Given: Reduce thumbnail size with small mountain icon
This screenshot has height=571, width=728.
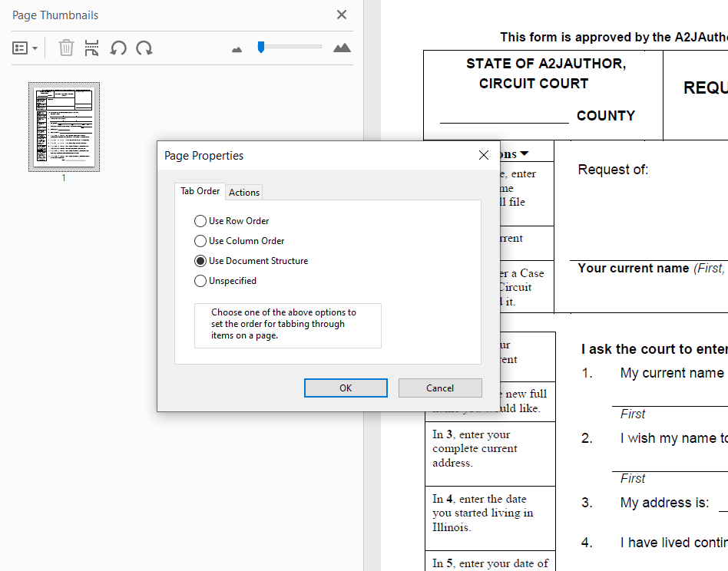Looking at the screenshot, I should (x=237, y=49).
